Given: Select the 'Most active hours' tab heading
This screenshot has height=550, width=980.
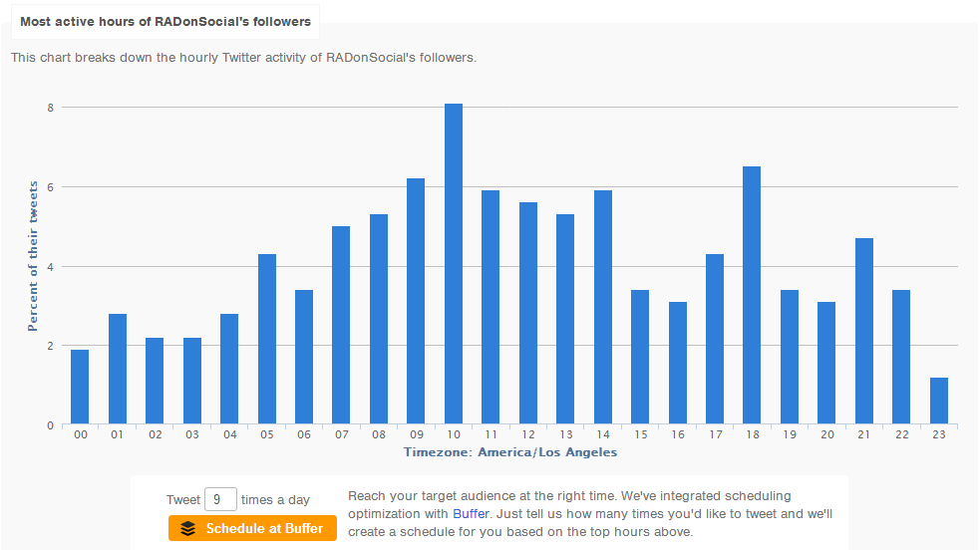Looking at the screenshot, I should click(165, 22).
